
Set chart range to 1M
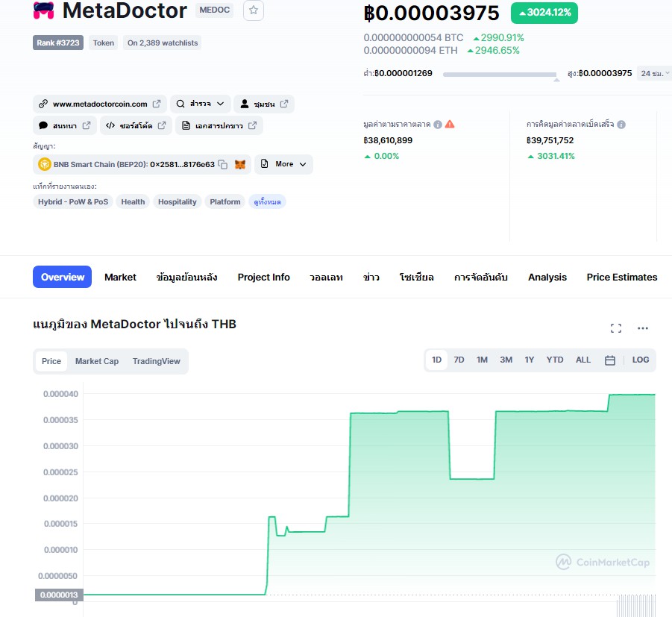click(482, 360)
